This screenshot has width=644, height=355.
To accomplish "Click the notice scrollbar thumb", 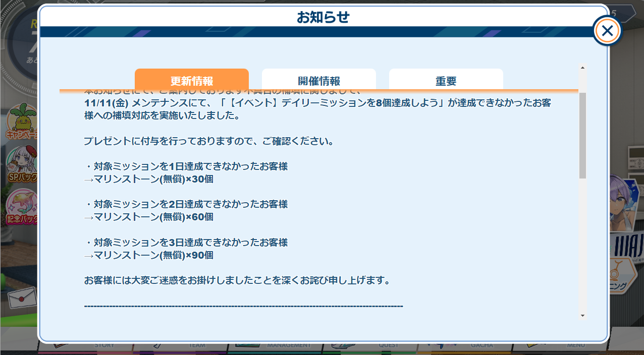I will 582,135.
